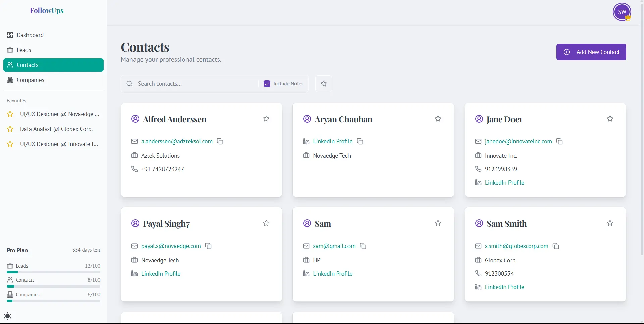Open Aryan Chauhan's LinkedIn Profile
Image resolution: width=644 pixels, height=324 pixels.
coord(332,141)
